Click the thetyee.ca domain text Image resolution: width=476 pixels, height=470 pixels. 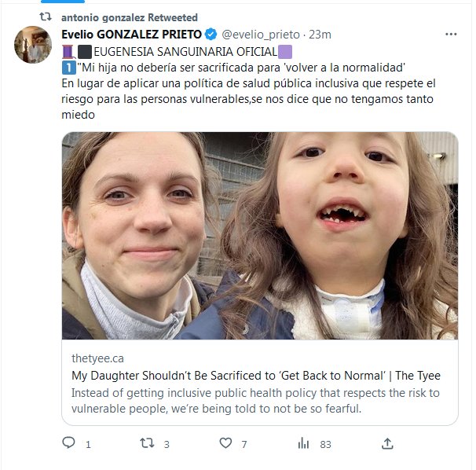(97, 358)
